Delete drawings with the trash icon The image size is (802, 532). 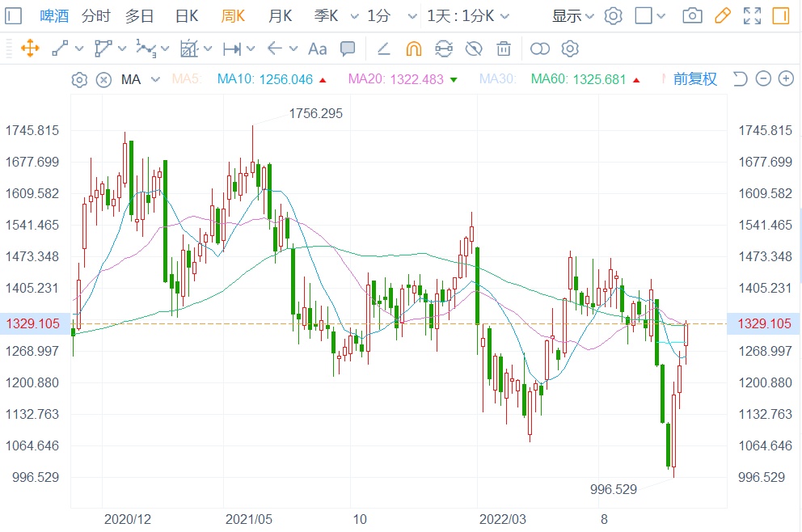click(x=504, y=49)
